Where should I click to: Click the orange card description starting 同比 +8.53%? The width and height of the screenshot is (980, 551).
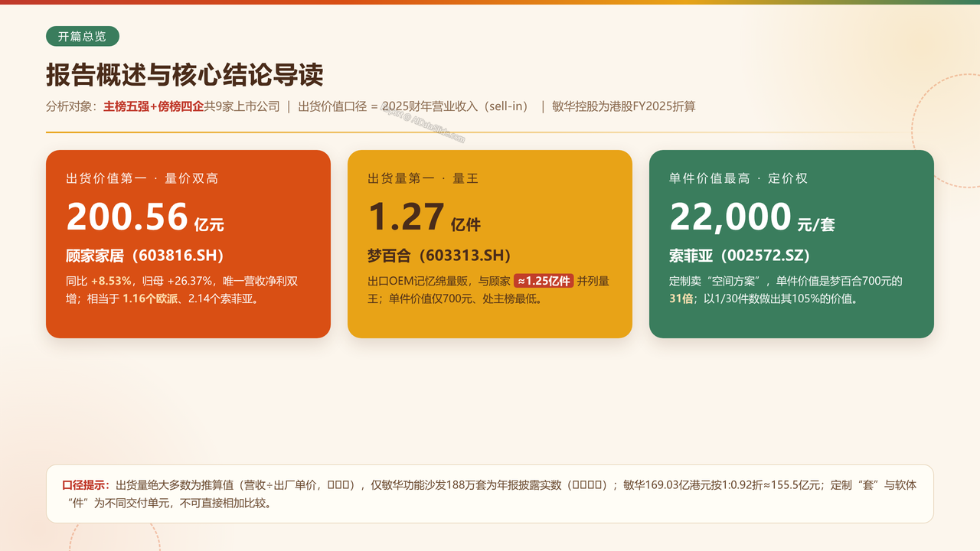pos(181,289)
